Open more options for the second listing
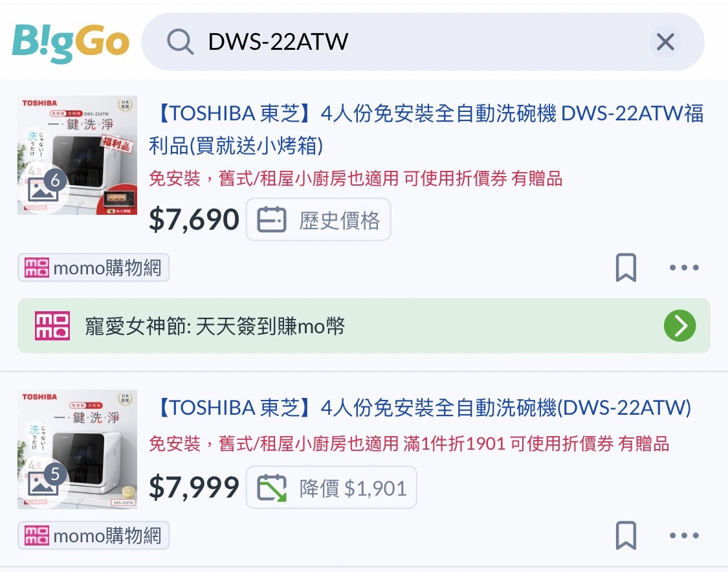 pyautogui.click(x=684, y=535)
